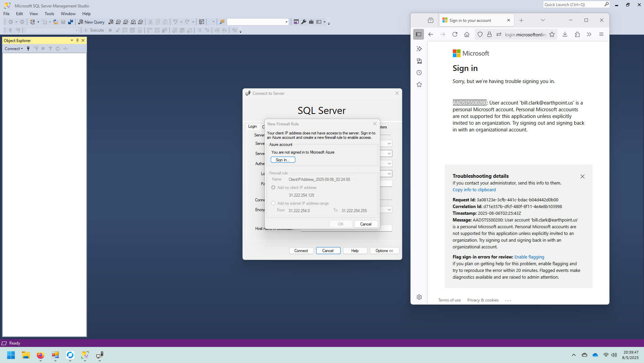The image size is (644, 363).
Task: Click Help button in Connect to Server
Action: tap(355, 251)
